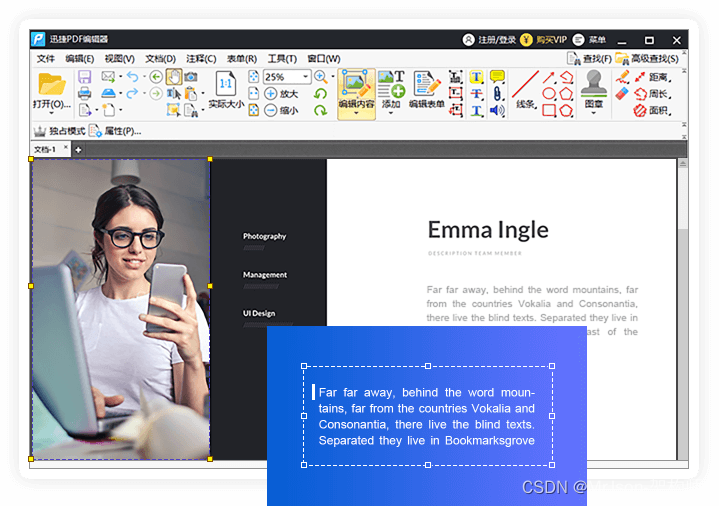Click the sound speaker annotation icon
Screen dimensions: 719x506
[497, 110]
